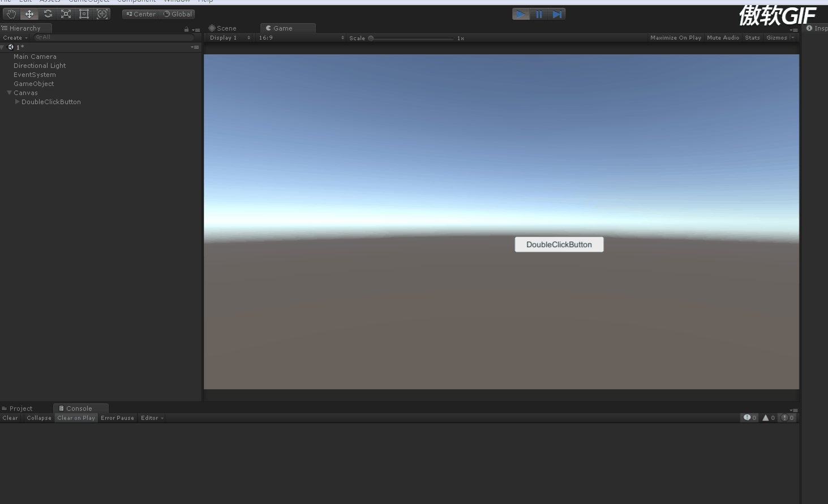This screenshot has width=828, height=504.
Task: Switch to the Scene tab
Action: point(225,28)
